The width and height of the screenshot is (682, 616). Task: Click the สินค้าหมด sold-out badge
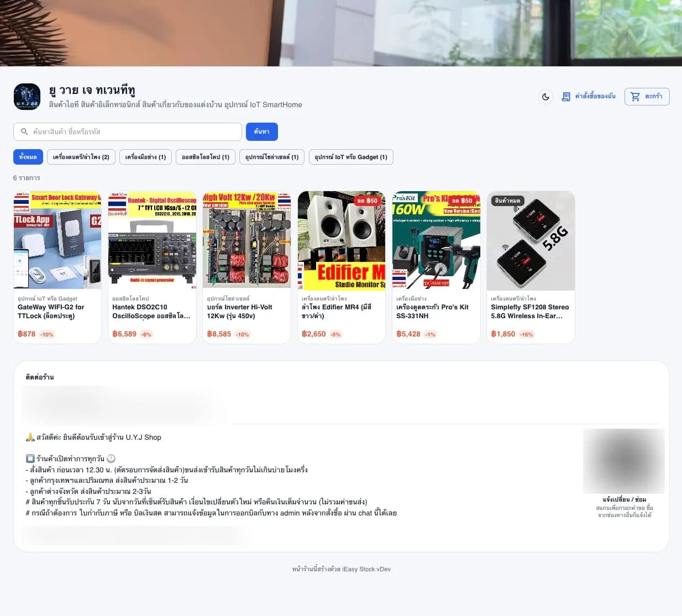(x=507, y=201)
